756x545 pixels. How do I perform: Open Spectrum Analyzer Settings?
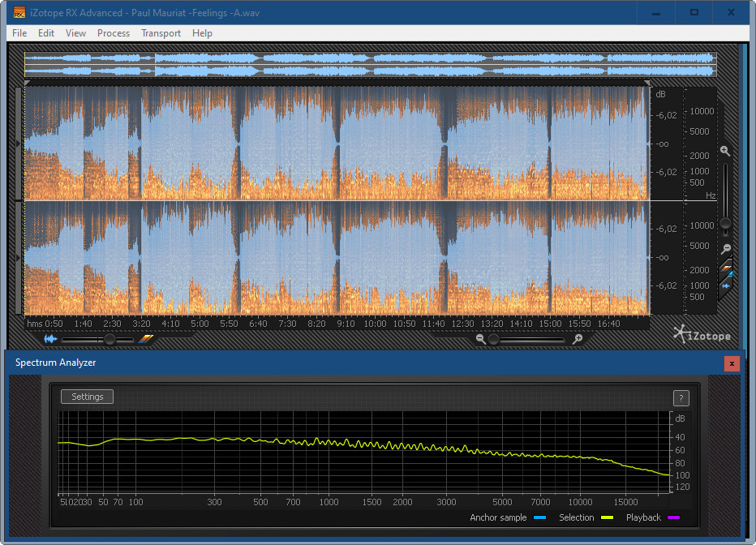[x=88, y=397]
